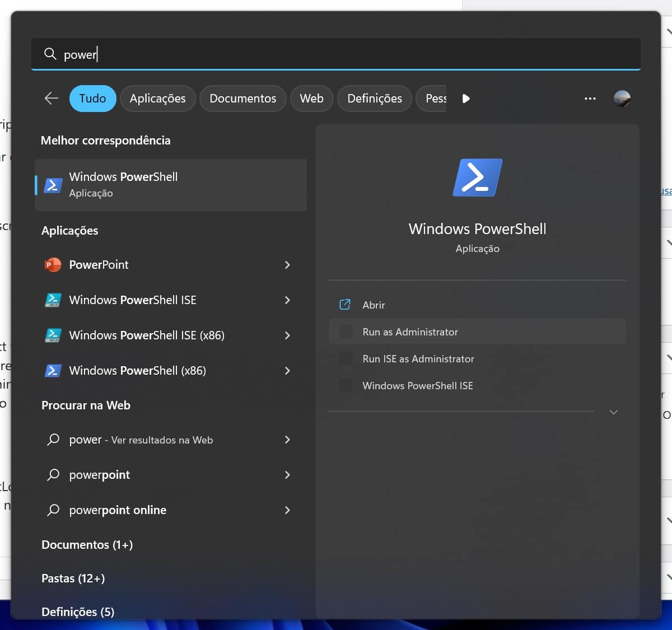This screenshot has width=672, height=630.
Task: Click the search magnifier icon
Action: (50, 54)
